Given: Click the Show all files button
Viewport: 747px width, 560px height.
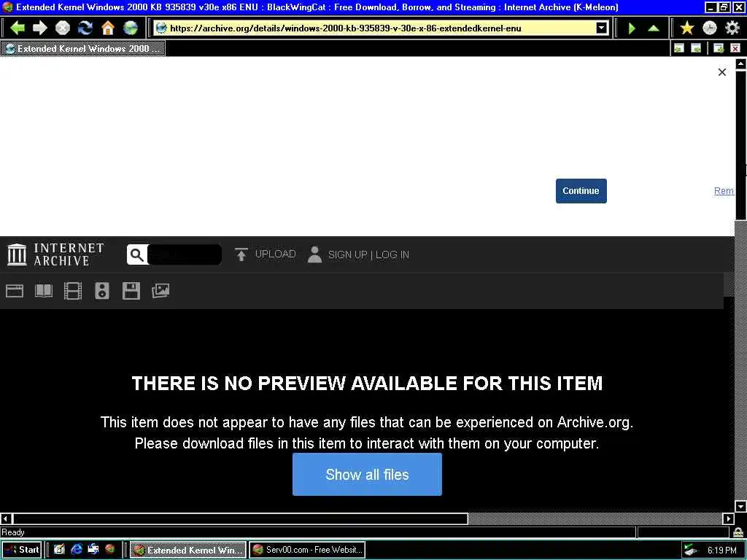Looking at the screenshot, I should pyautogui.click(x=368, y=474).
